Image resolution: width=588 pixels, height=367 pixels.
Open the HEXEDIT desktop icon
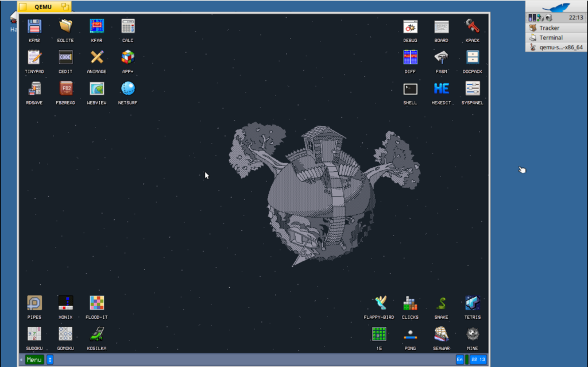(x=441, y=89)
